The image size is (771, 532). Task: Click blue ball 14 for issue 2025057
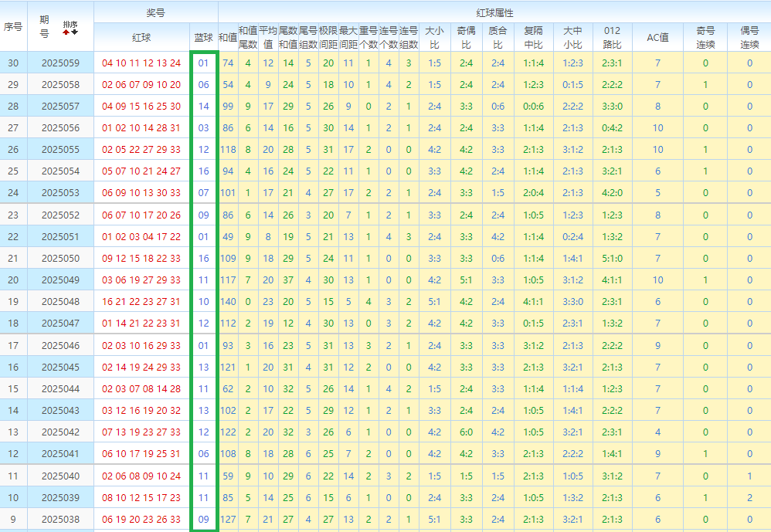pyautogui.click(x=204, y=106)
